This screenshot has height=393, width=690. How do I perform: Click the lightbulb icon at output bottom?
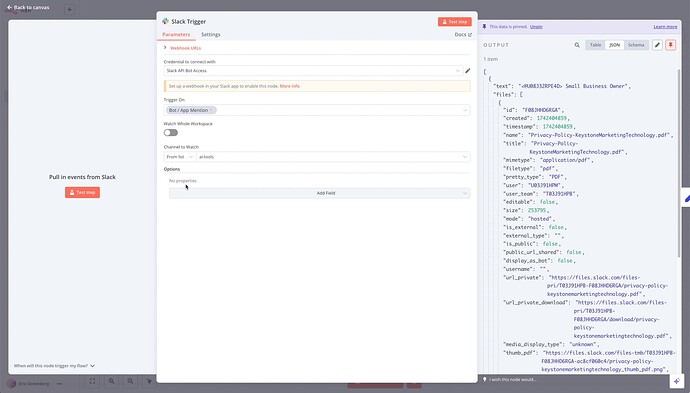coord(484,379)
